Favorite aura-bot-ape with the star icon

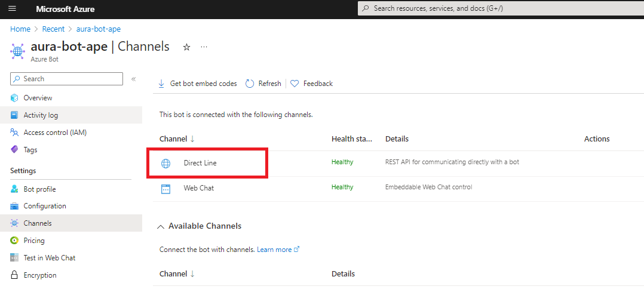pyautogui.click(x=186, y=47)
